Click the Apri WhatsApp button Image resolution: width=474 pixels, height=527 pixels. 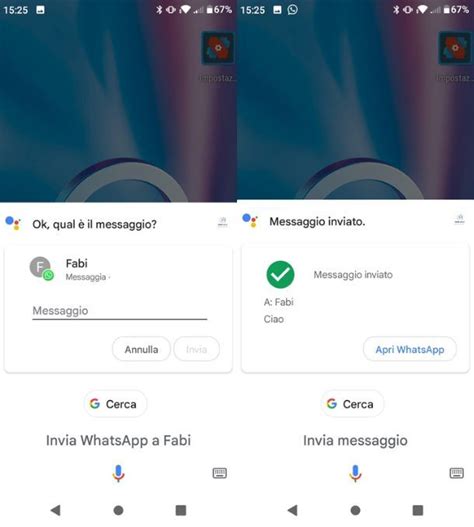pos(410,350)
